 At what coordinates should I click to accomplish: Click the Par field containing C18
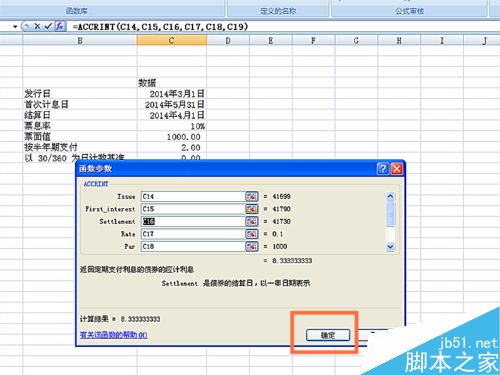[x=193, y=246]
